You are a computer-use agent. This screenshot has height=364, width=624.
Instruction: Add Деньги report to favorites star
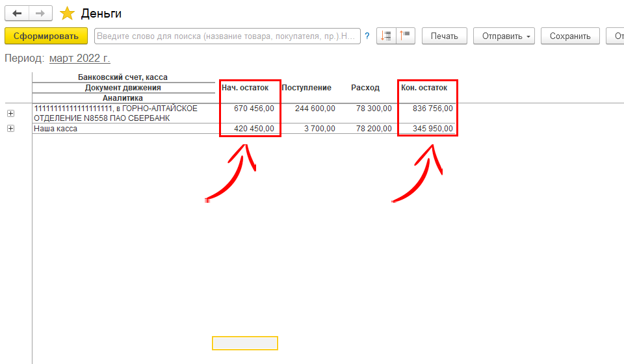[x=67, y=14]
